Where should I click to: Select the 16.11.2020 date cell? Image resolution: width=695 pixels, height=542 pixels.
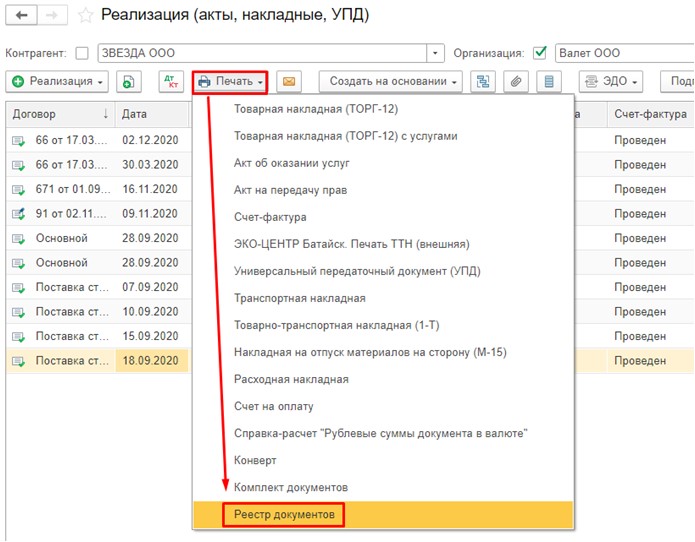point(152,189)
